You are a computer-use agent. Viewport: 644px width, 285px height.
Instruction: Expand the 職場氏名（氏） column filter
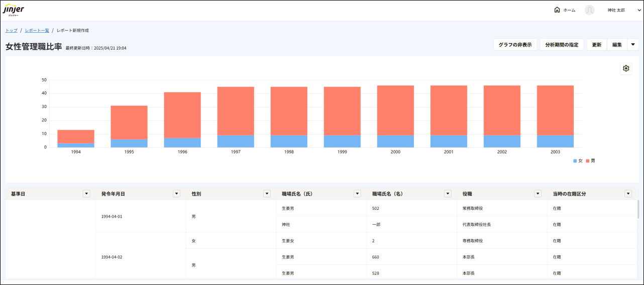tap(357, 194)
